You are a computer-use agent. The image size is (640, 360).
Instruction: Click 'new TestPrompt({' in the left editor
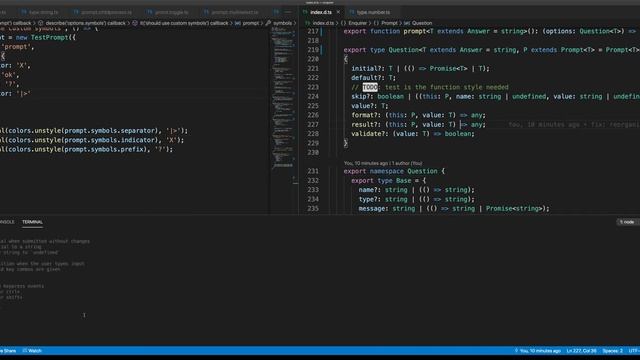(x=46, y=38)
